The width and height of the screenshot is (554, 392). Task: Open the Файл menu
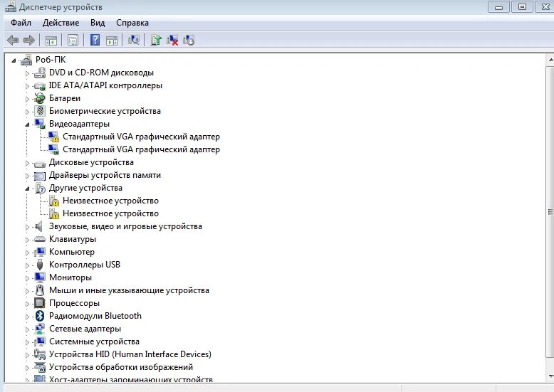coord(21,23)
